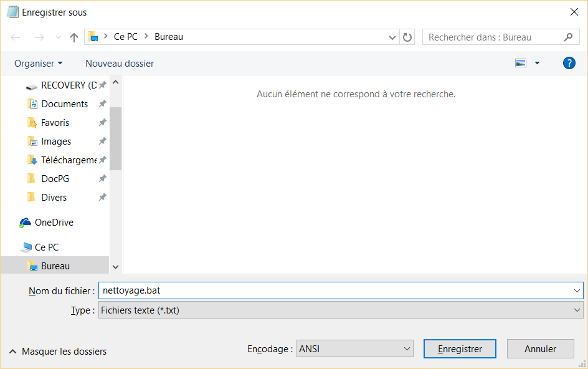Click the pin icon next to Documents
588x369 pixels.
point(102,103)
